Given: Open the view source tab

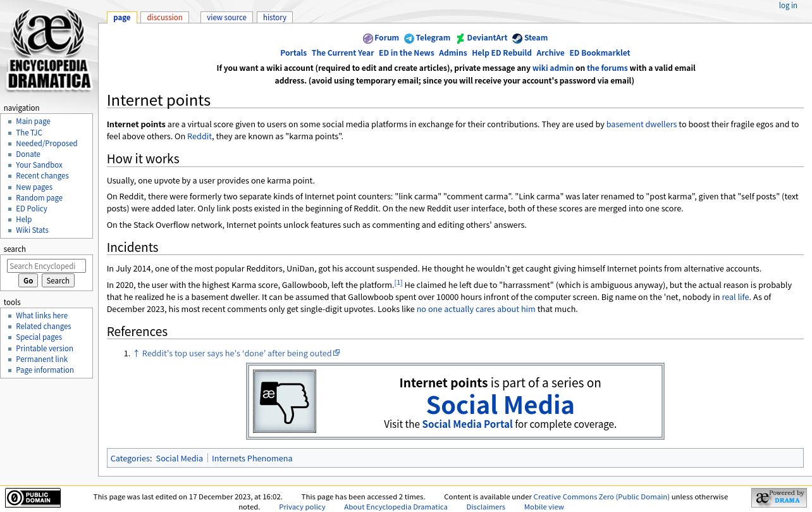Looking at the screenshot, I should [226, 18].
